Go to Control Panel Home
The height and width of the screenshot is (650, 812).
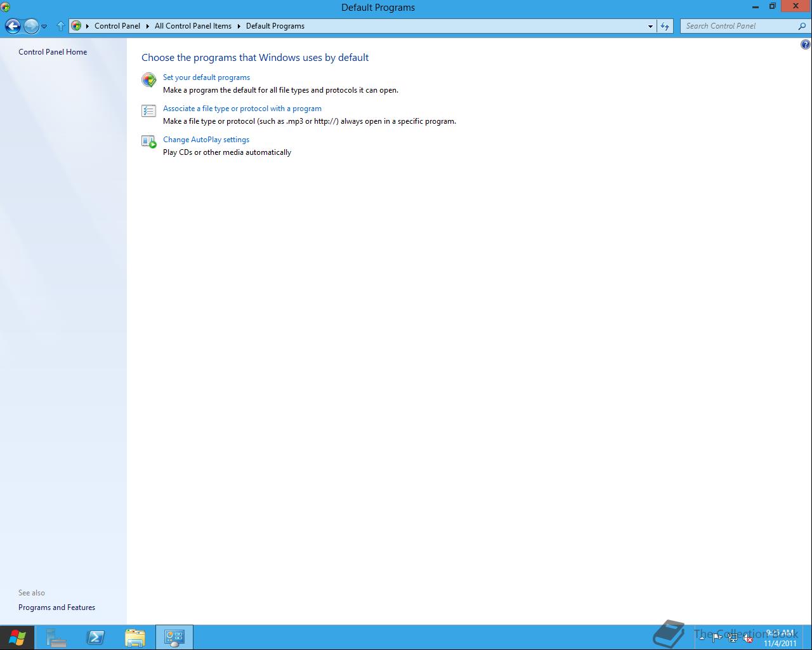pos(53,52)
